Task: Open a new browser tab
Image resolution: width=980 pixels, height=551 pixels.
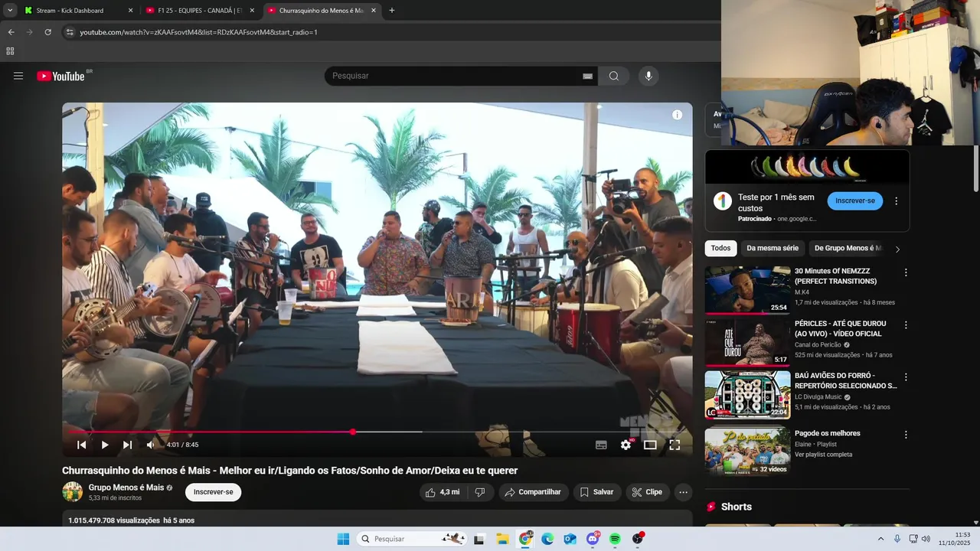Action: 392,11
